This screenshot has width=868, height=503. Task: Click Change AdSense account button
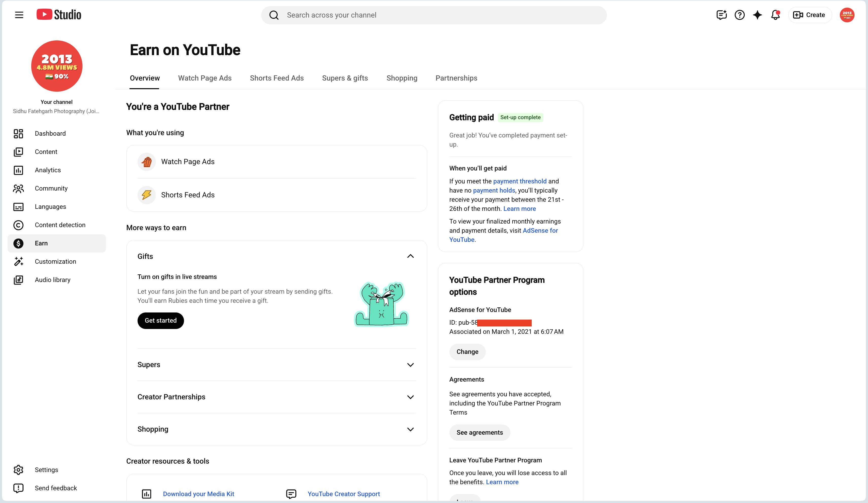coord(468,352)
